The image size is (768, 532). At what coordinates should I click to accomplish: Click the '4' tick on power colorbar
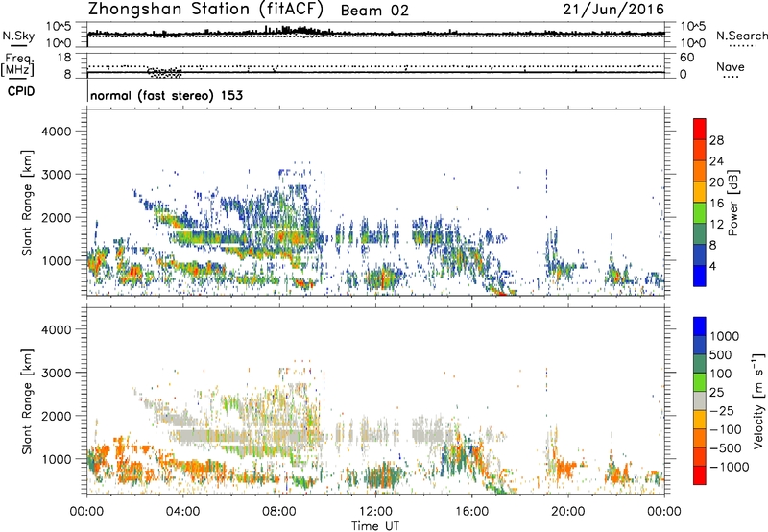click(x=713, y=266)
